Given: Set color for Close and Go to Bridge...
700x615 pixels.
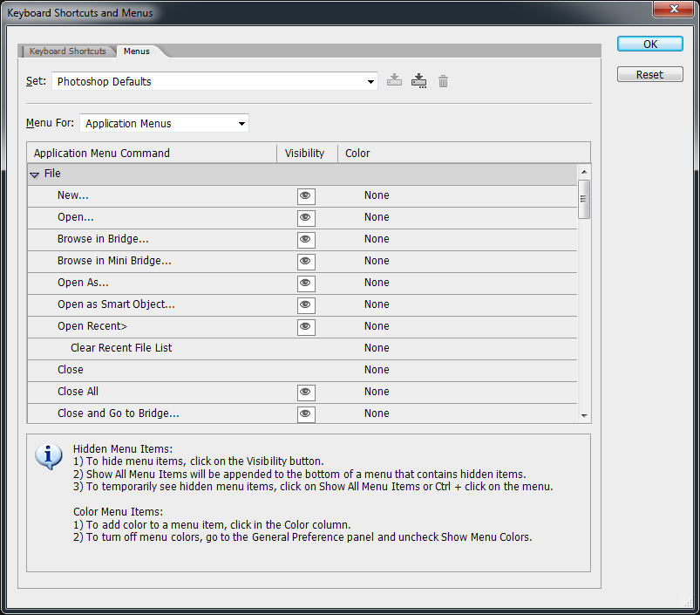Looking at the screenshot, I should click(377, 413).
